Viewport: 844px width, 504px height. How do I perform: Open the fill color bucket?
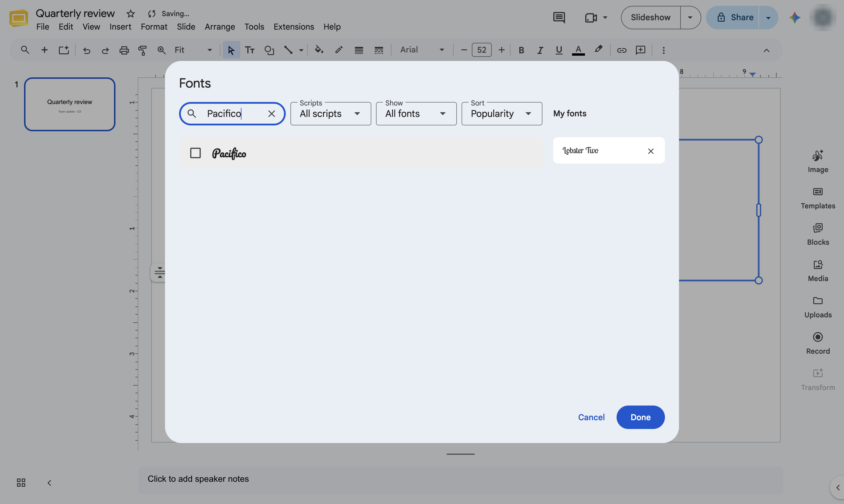[x=319, y=50]
